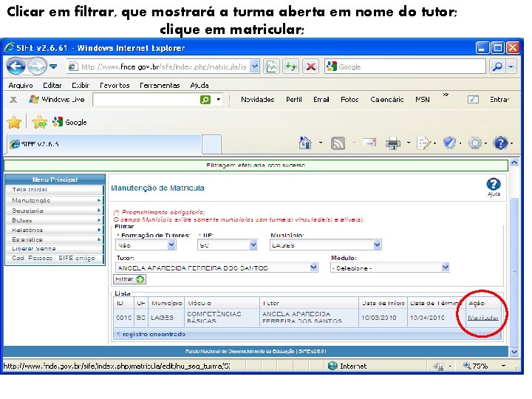Click the Favorites star icon

click(x=14, y=123)
